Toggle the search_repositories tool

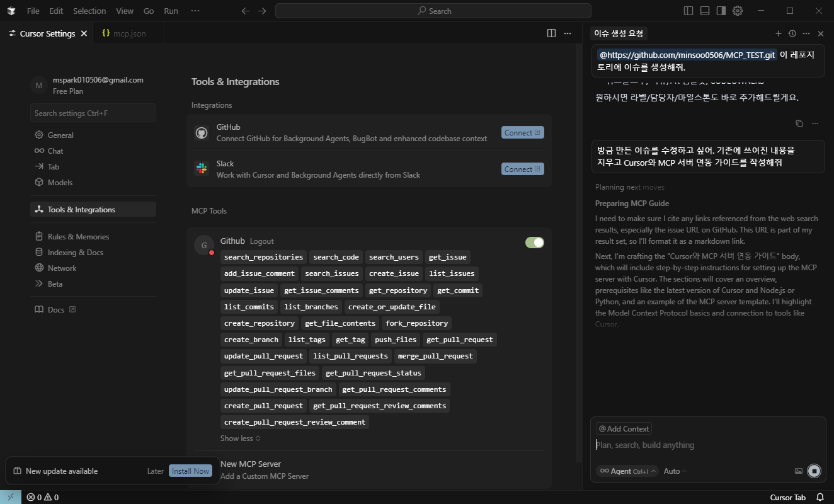[264, 256]
